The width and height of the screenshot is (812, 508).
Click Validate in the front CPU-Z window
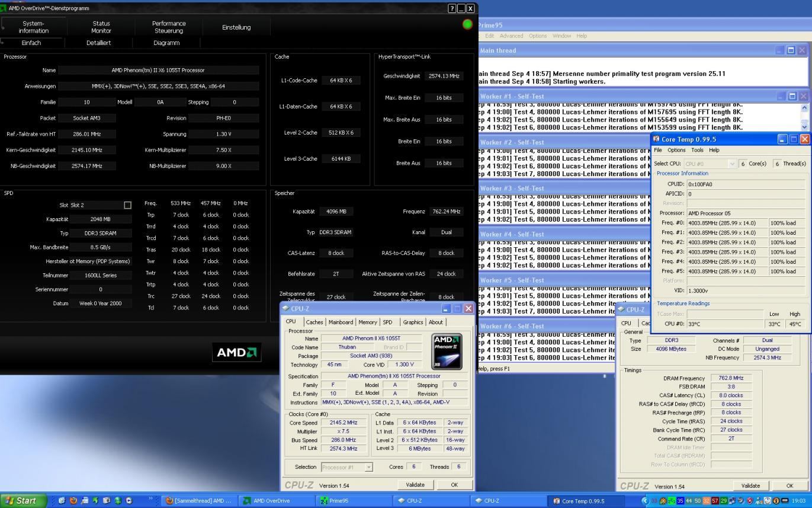tap(415, 485)
